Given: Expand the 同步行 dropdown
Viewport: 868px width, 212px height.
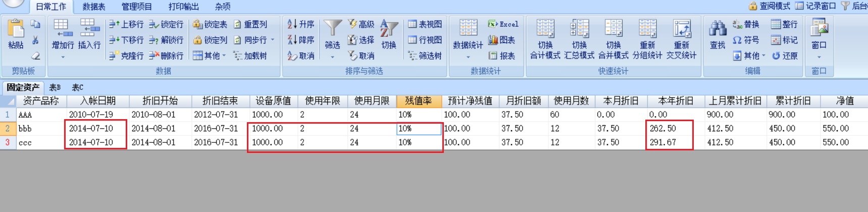Looking at the screenshot, I should [273, 40].
